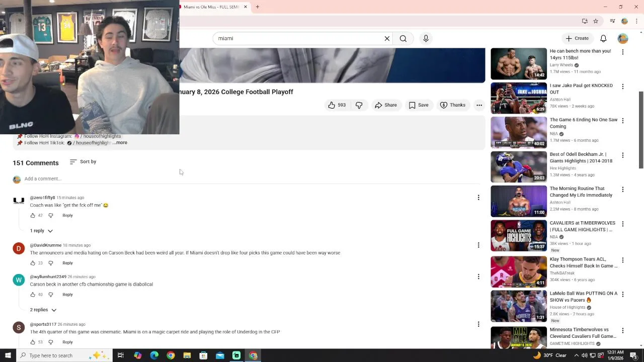Expand video description with ...more
The height and width of the screenshot is (362, 644).
pyautogui.click(x=120, y=143)
